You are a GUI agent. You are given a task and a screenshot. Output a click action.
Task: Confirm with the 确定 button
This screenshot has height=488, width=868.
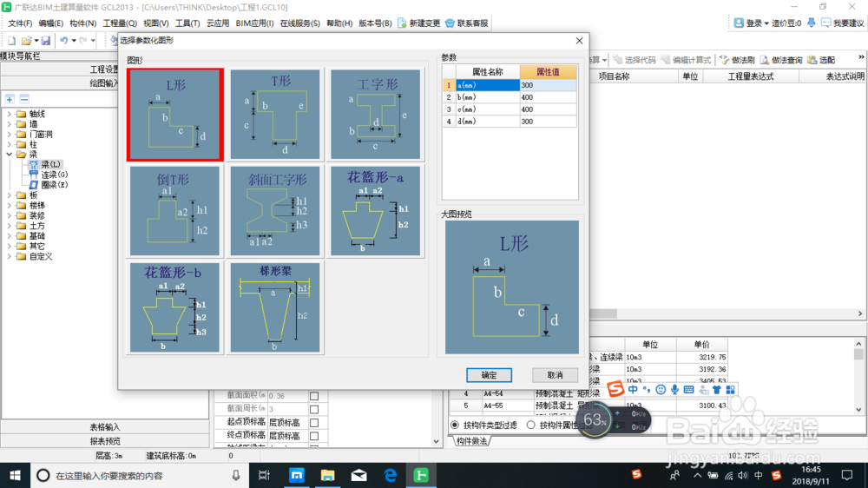coord(489,375)
